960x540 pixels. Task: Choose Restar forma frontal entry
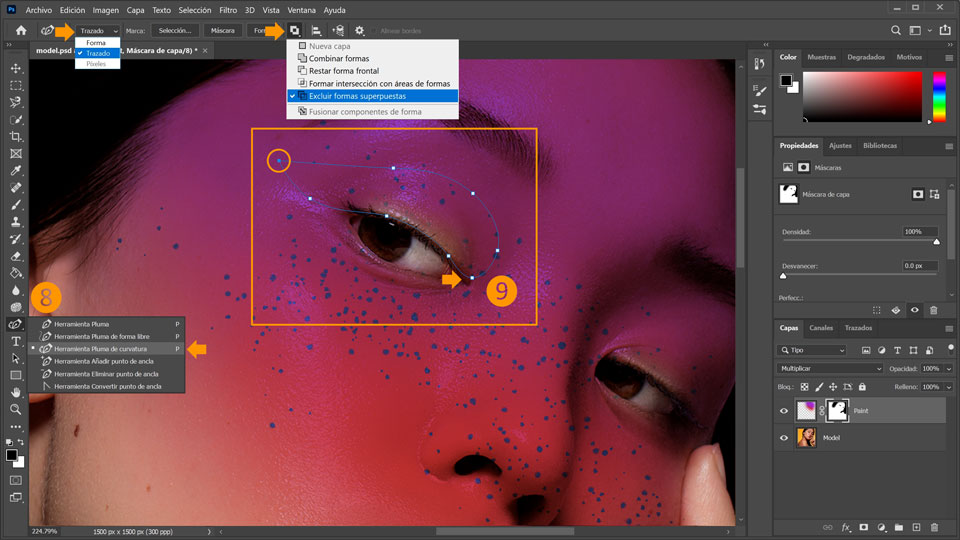372,71
